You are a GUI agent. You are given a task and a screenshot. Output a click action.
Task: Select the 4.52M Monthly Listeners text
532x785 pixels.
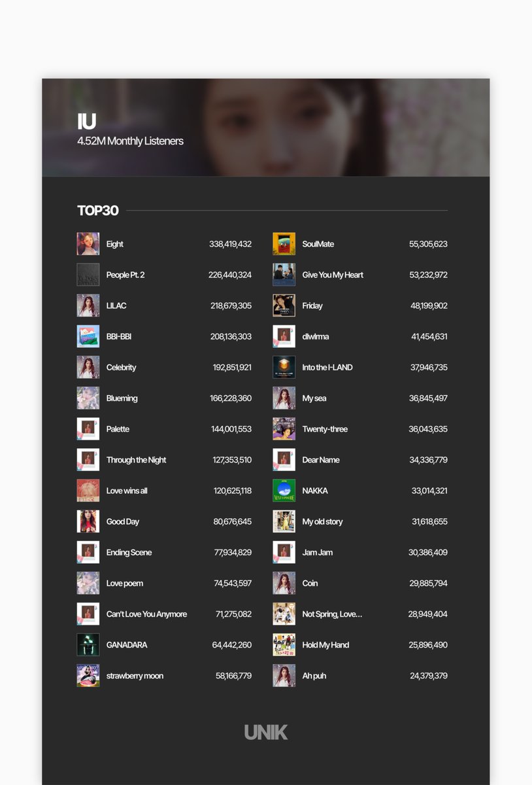(x=130, y=141)
